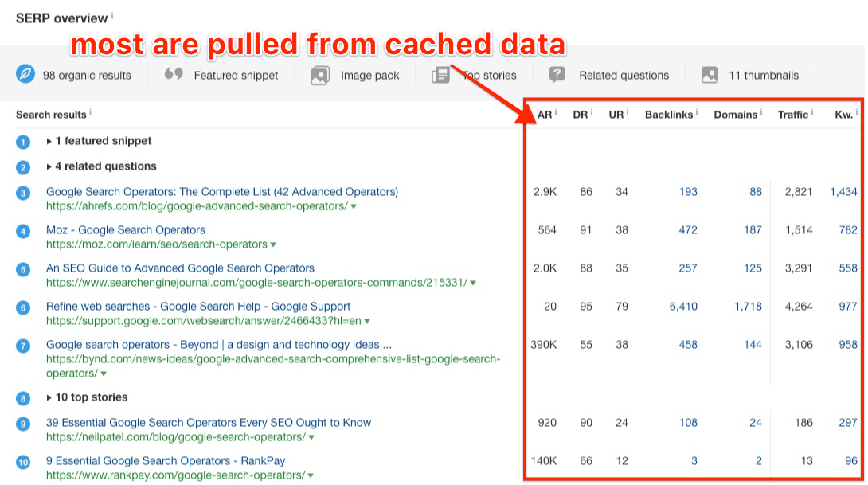Click keywords value 958
The height and width of the screenshot is (485, 868).
[848, 345]
